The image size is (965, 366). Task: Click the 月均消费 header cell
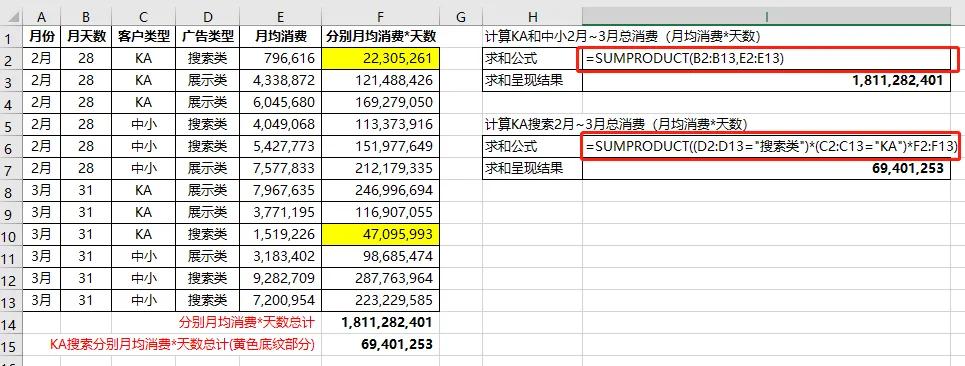click(x=280, y=37)
